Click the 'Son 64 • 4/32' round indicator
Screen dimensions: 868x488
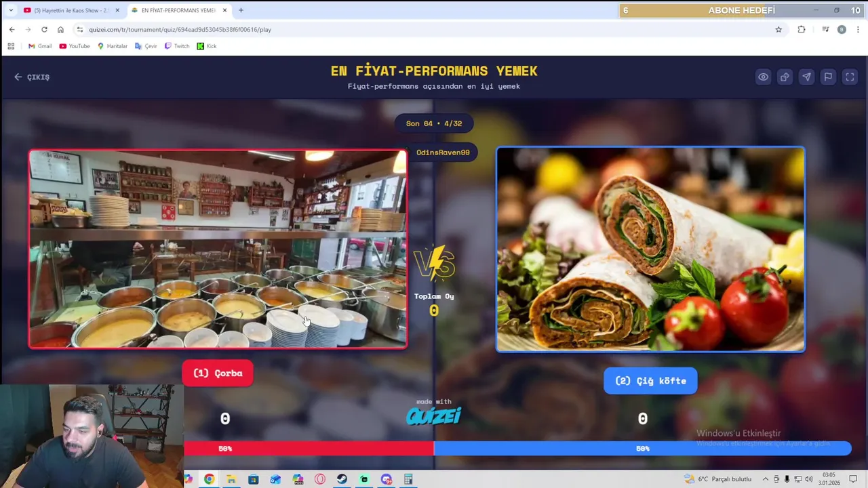coord(434,123)
